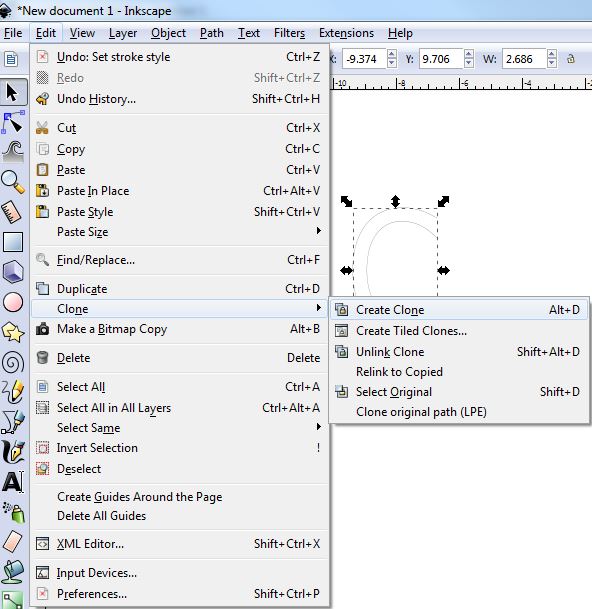The height and width of the screenshot is (609, 592).
Task: Click in the X coordinate field
Action: point(364,59)
